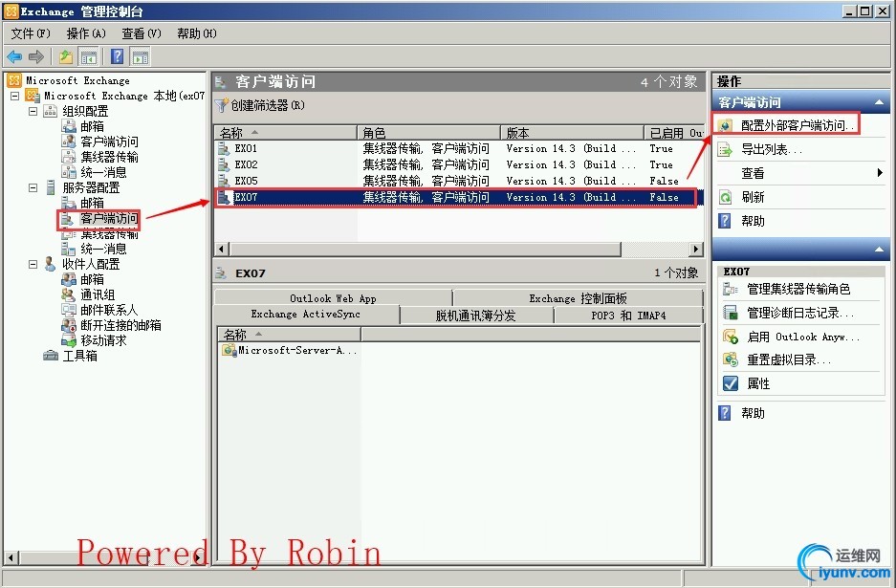The height and width of the screenshot is (588, 896).
Task: Collapse the 服务器配置 tree branch
Action: coord(33,187)
